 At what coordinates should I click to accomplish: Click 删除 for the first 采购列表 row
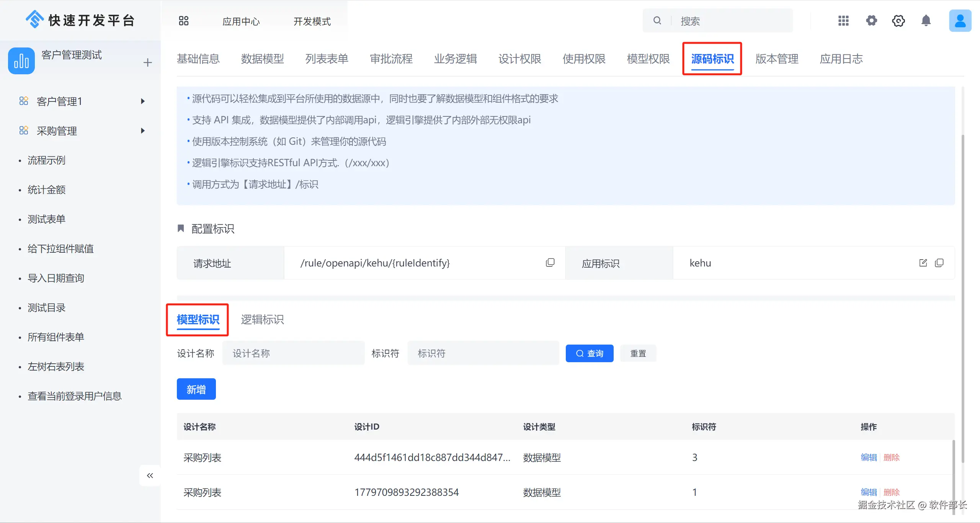click(x=892, y=458)
